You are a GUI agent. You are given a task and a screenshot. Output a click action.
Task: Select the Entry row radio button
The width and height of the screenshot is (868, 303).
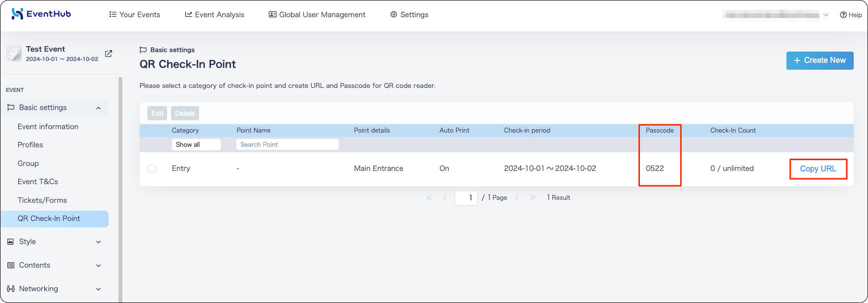pos(152,169)
